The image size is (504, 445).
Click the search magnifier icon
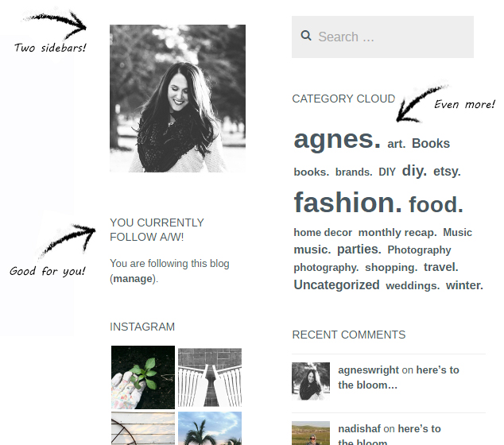point(306,36)
